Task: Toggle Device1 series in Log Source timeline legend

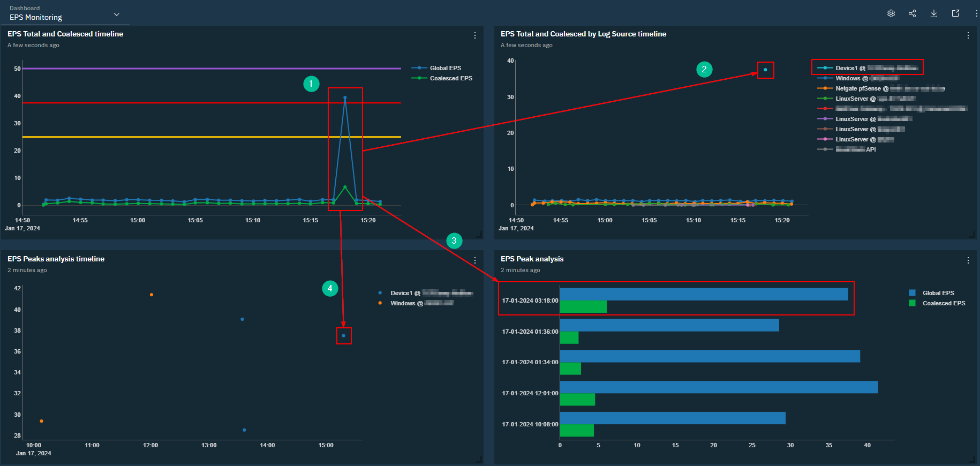Action: [x=868, y=68]
